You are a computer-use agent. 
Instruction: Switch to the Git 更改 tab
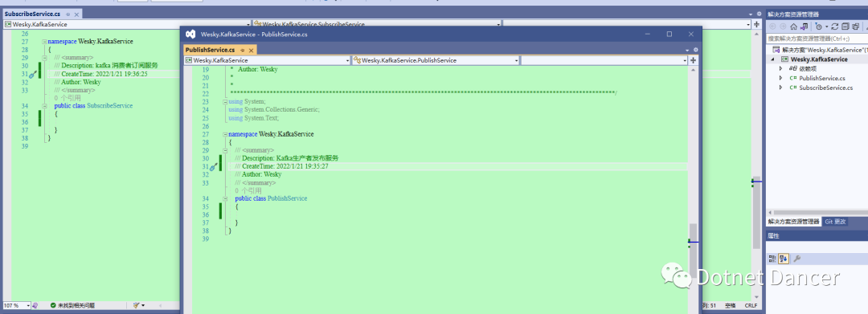835,222
